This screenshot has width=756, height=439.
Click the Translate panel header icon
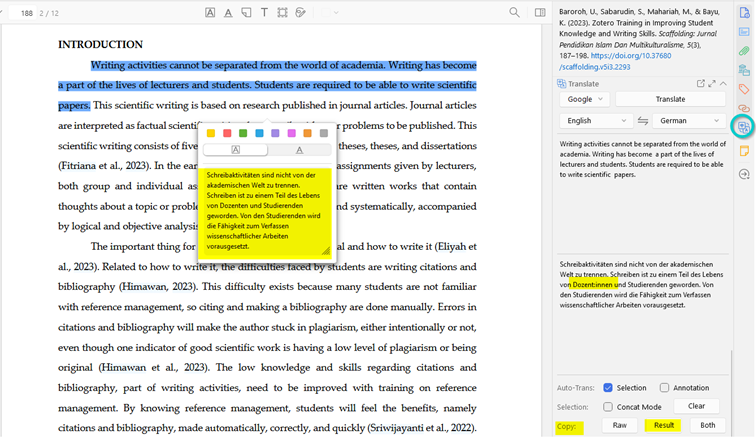point(562,83)
